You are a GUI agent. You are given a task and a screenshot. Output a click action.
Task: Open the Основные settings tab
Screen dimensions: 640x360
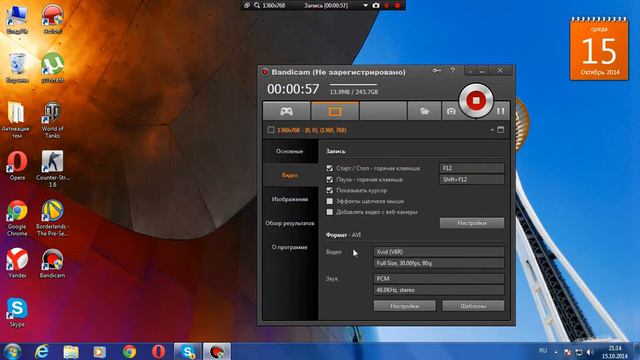click(290, 151)
